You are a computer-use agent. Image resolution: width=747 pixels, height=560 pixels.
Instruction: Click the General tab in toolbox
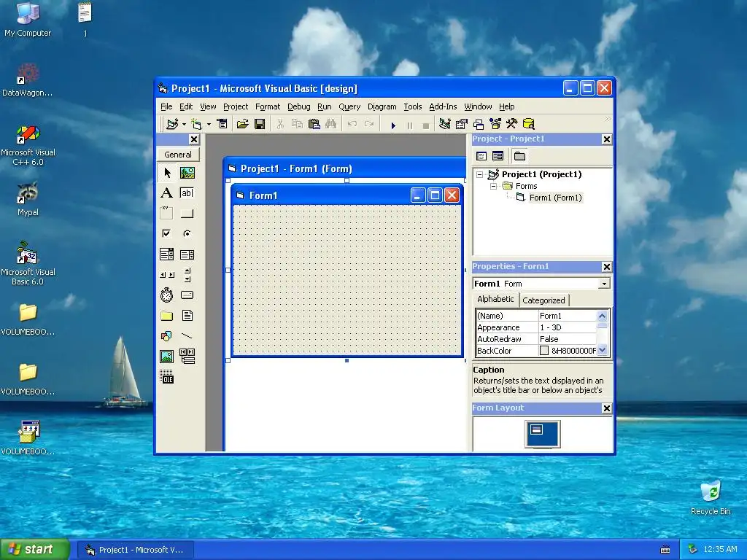pos(178,155)
